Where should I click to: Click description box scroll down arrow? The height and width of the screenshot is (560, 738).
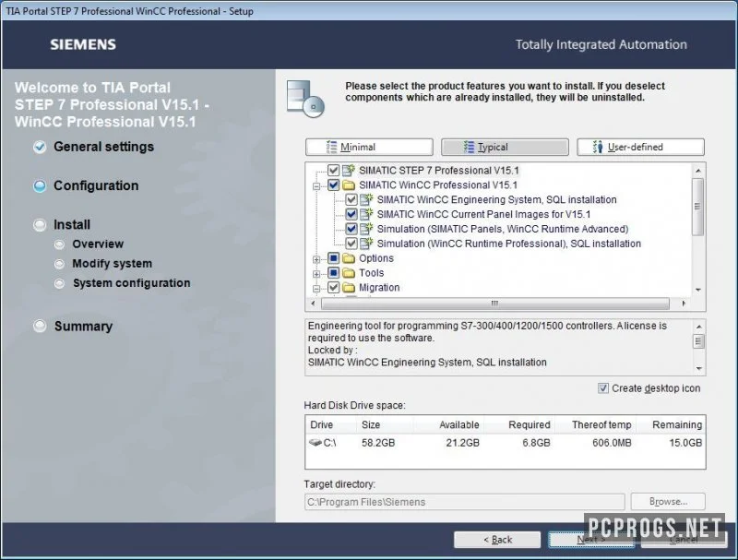699,368
